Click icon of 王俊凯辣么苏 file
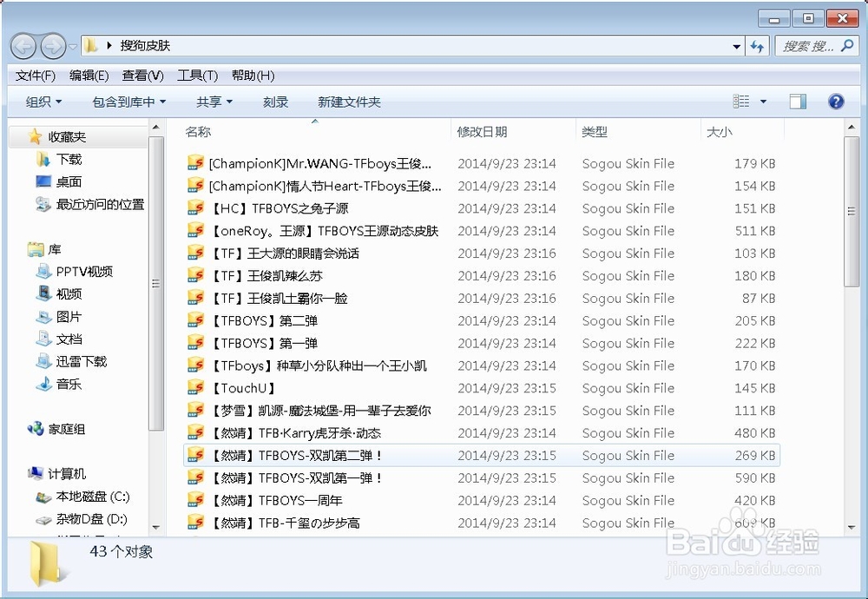Screen dimensions: 868x599 click(196, 275)
